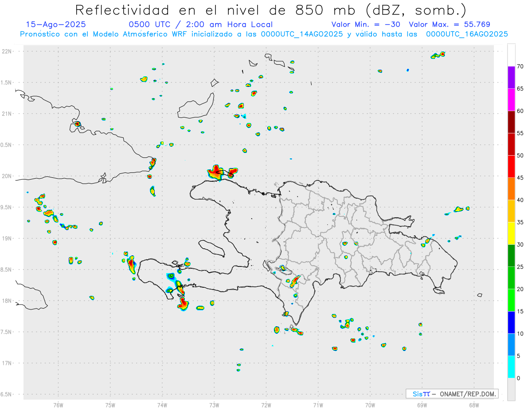Click the colorbar label '60'
532x411 pixels.
(x=520, y=111)
